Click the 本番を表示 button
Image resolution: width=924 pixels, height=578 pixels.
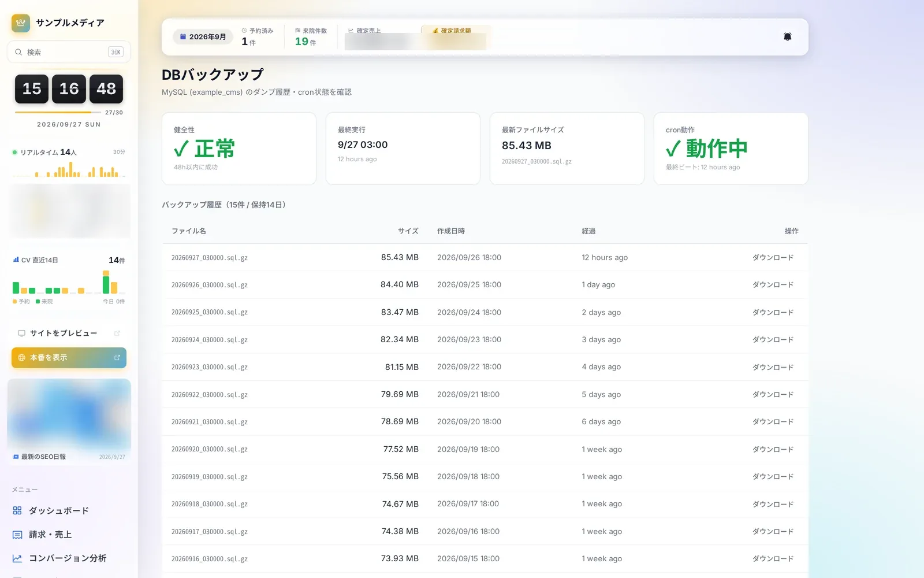(x=69, y=358)
